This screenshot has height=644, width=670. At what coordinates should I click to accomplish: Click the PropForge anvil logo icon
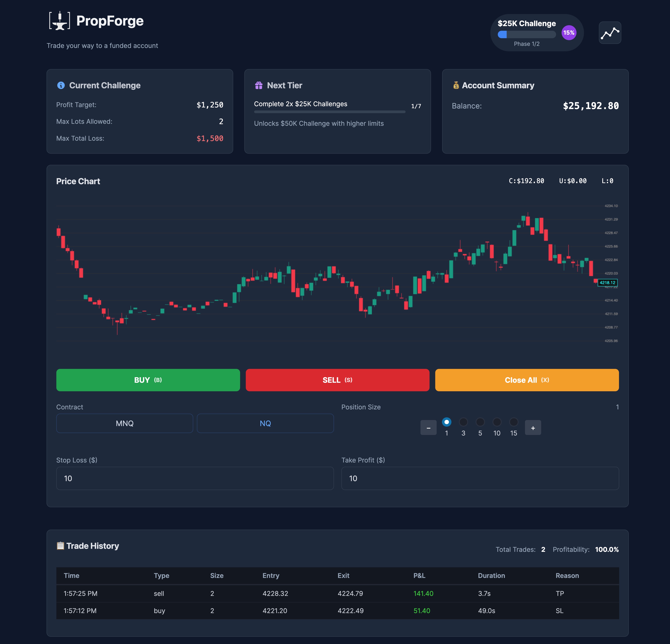point(60,21)
